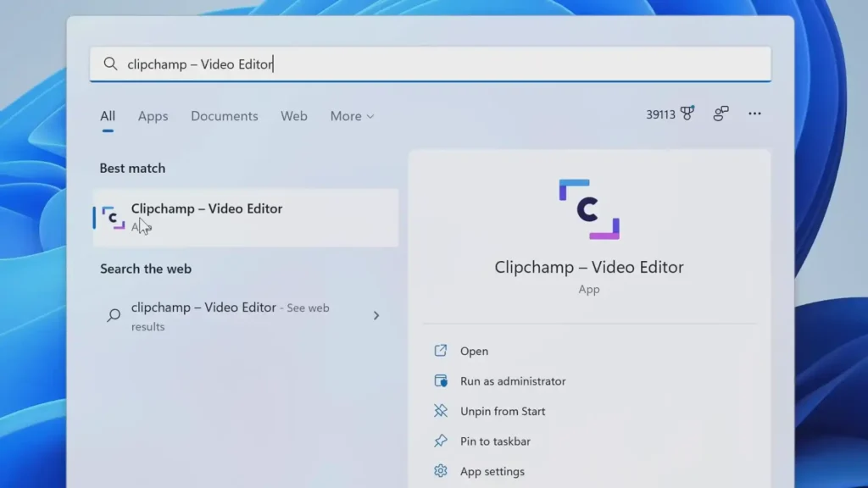Click the unpin icon beside Unpin from Start
This screenshot has height=488, width=868.
pos(441,411)
